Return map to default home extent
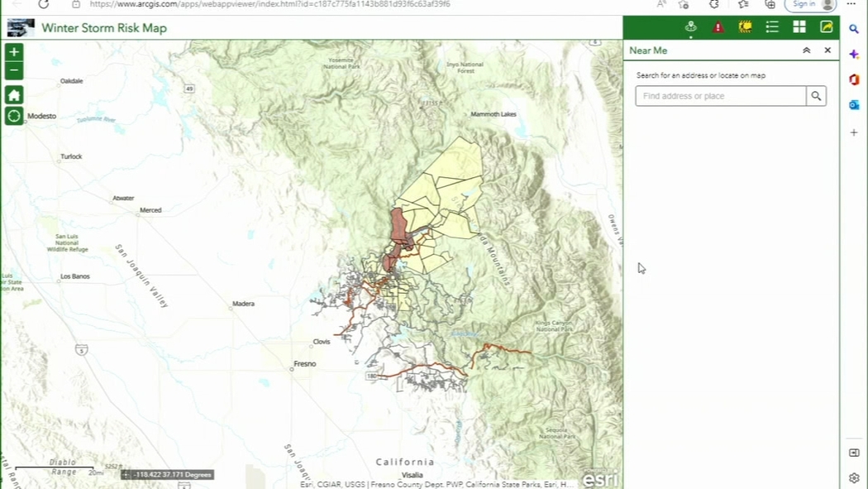This screenshot has width=868, height=489. 14,95
